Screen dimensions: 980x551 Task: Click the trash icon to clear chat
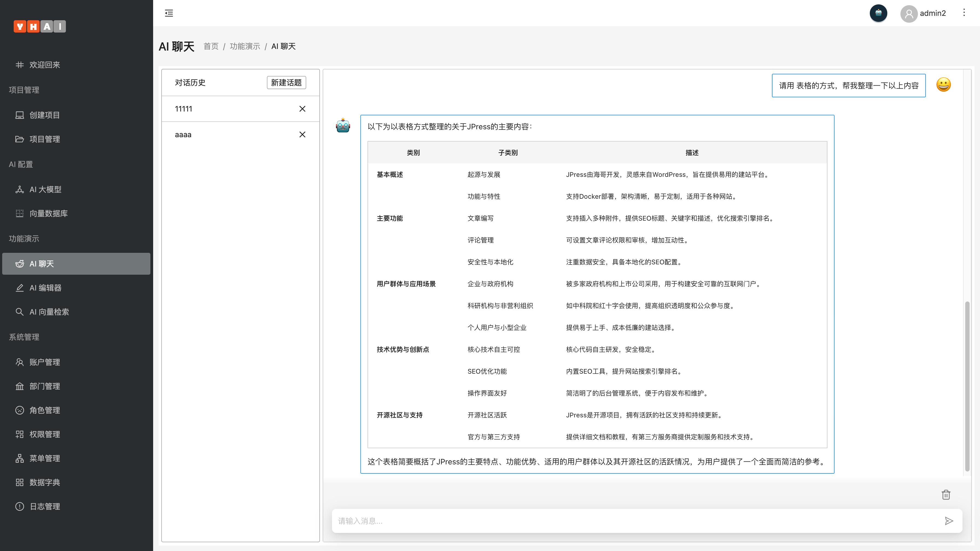(x=946, y=495)
